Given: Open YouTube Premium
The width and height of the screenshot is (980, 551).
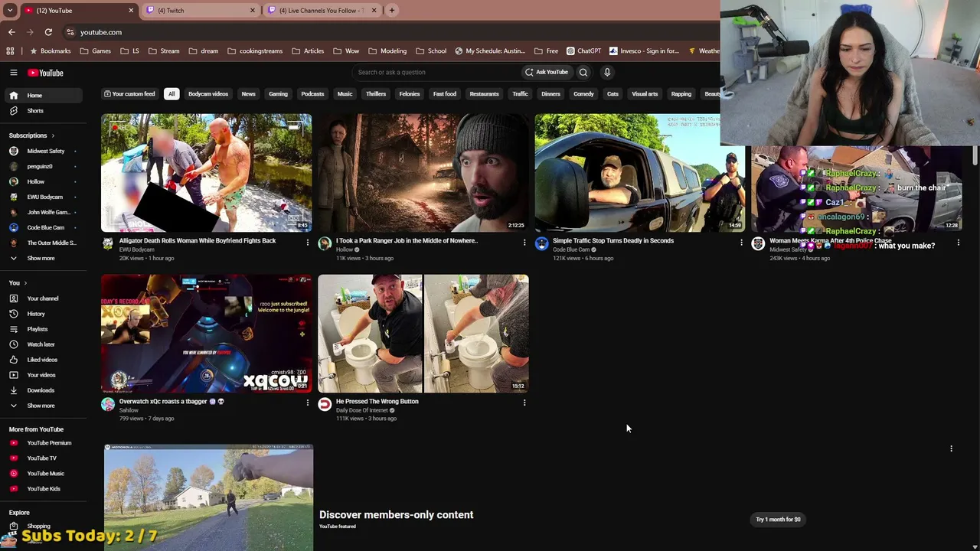Looking at the screenshot, I should pyautogui.click(x=43, y=443).
